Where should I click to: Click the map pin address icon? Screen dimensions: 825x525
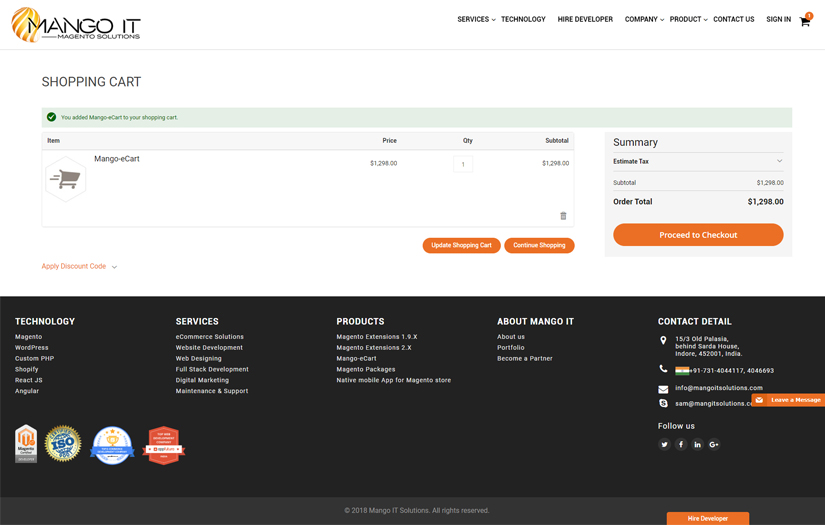(663, 340)
